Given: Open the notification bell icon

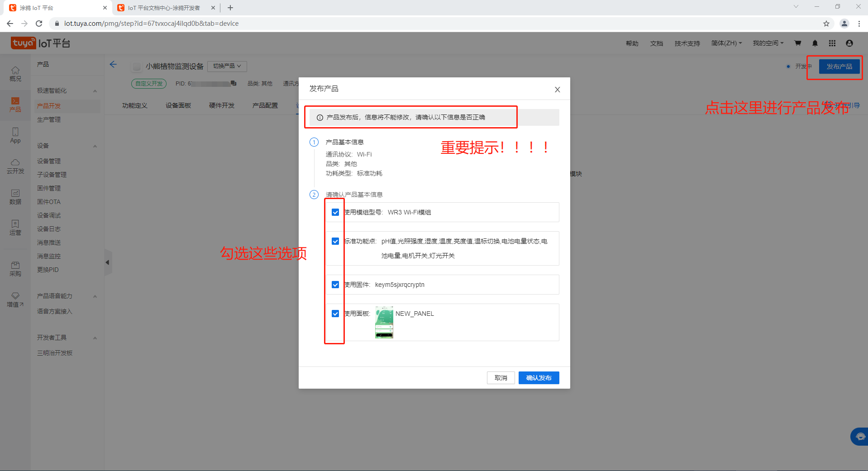Looking at the screenshot, I should pyautogui.click(x=815, y=43).
